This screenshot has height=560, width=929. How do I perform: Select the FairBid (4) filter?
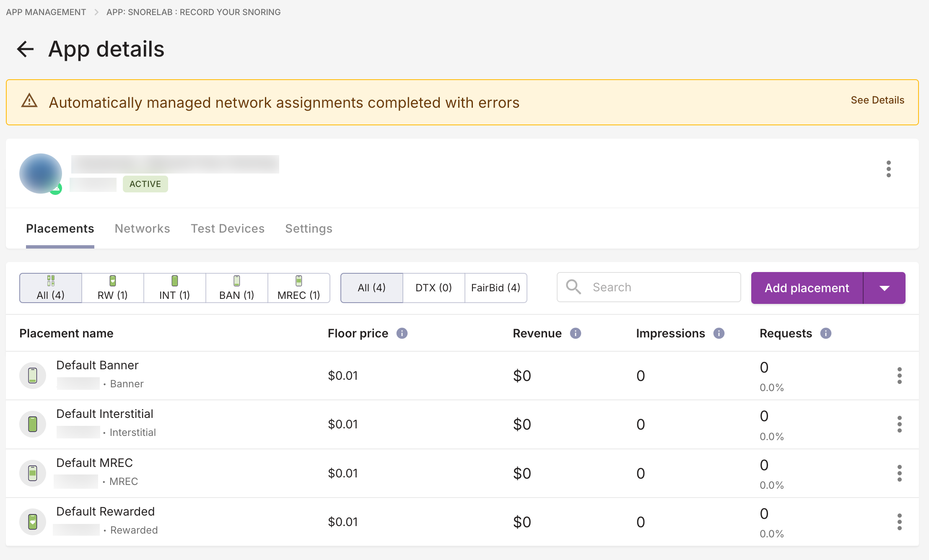pyautogui.click(x=496, y=288)
